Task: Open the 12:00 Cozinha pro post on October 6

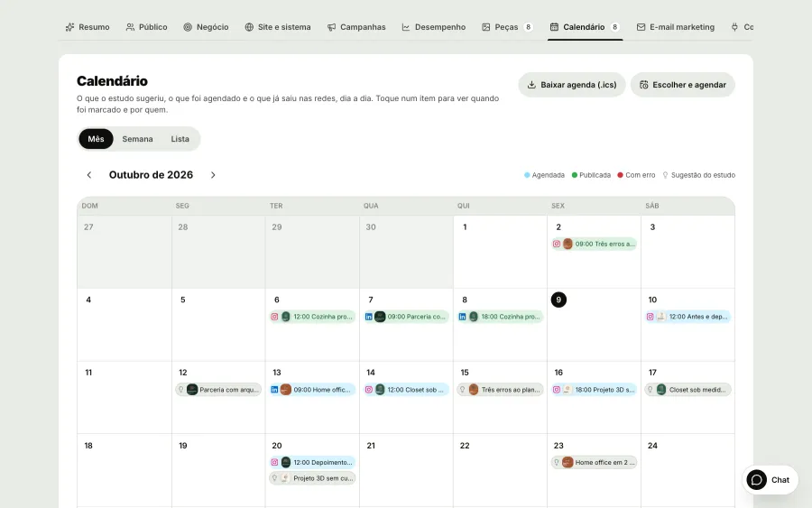Action: pos(312,317)
